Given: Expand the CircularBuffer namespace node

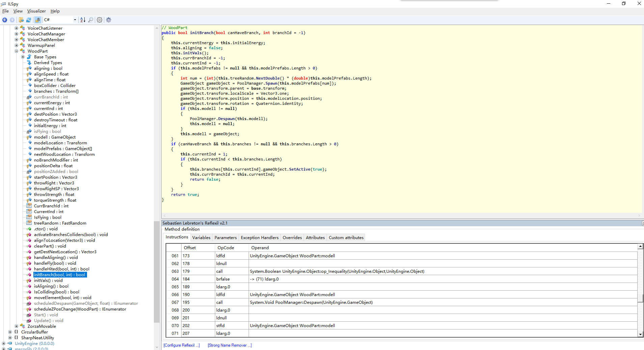Looking at the screenshot, I should click(x=10, y=332).
